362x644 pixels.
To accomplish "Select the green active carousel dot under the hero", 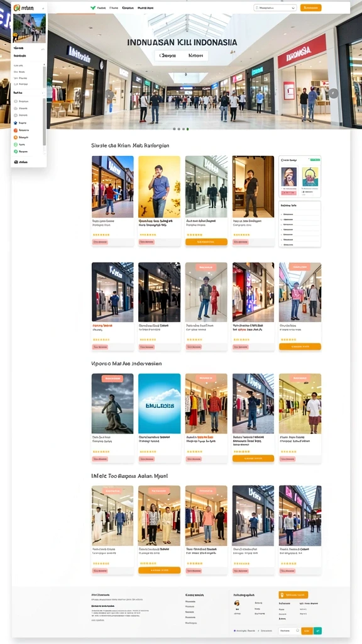I will click(x=187, y=129).
